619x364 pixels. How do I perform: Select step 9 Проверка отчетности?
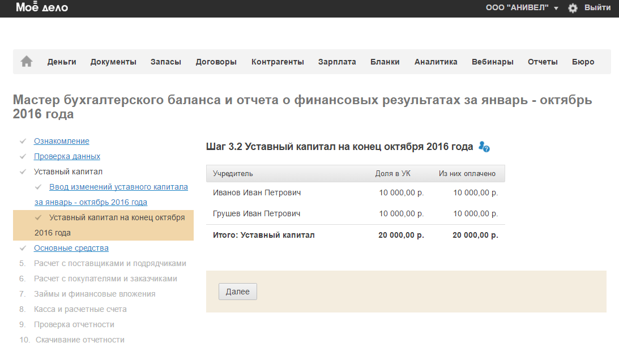(x=74, y=324)
